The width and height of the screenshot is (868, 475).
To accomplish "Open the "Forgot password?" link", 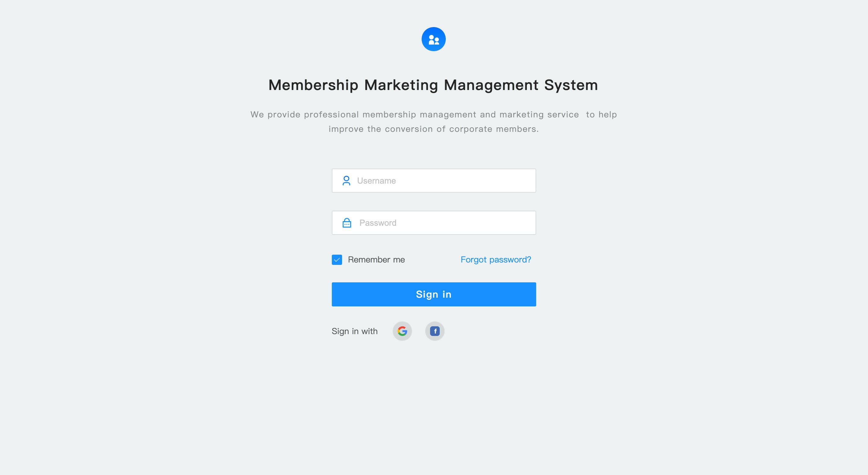I will click(x=495, y=259).
